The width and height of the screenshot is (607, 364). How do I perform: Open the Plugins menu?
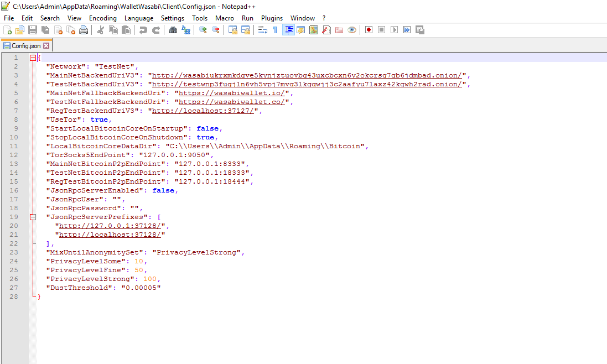click(x=272, y=18)
